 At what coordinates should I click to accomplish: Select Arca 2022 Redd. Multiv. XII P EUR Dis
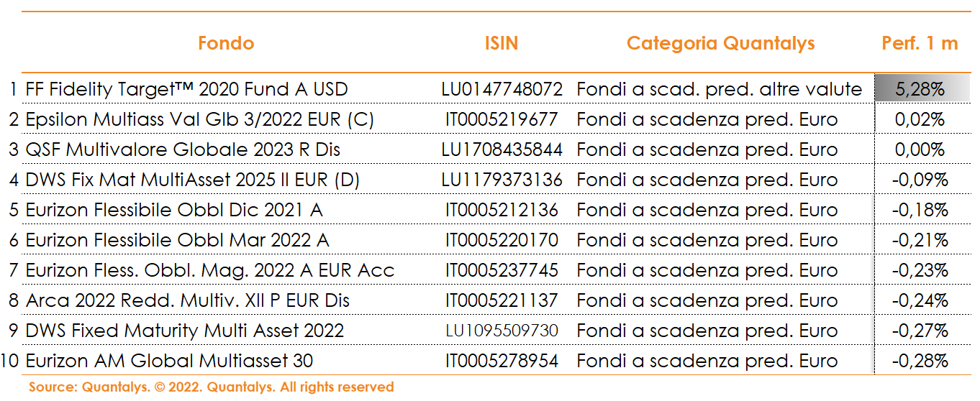point(188,300)
